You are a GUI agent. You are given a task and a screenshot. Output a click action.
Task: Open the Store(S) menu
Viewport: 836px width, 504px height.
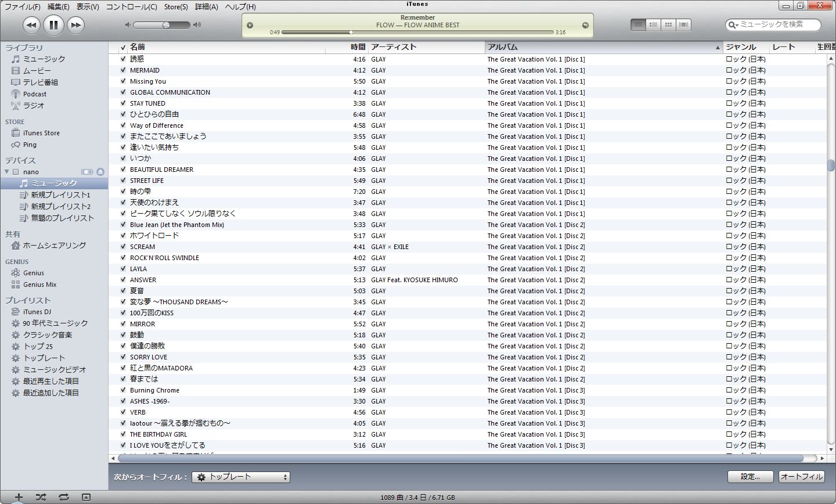(176, 7)
